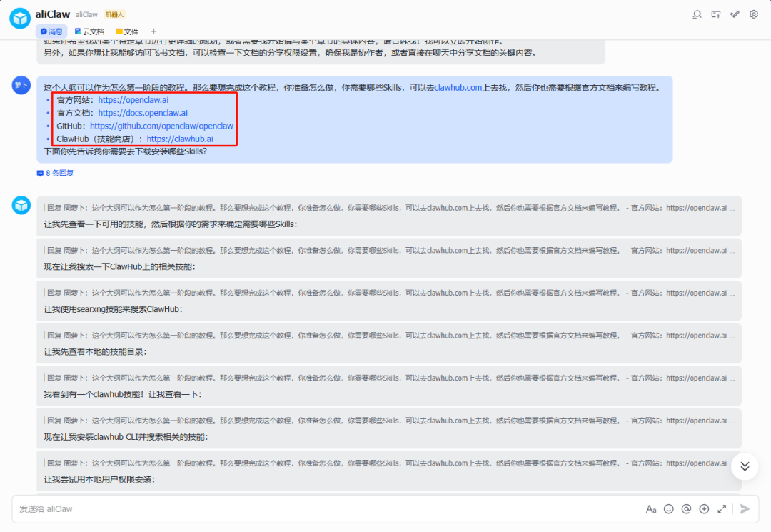This screenshot has width=771, height=532.
Task: Expand the input box with the expand icon
Action: coord(722,509)
